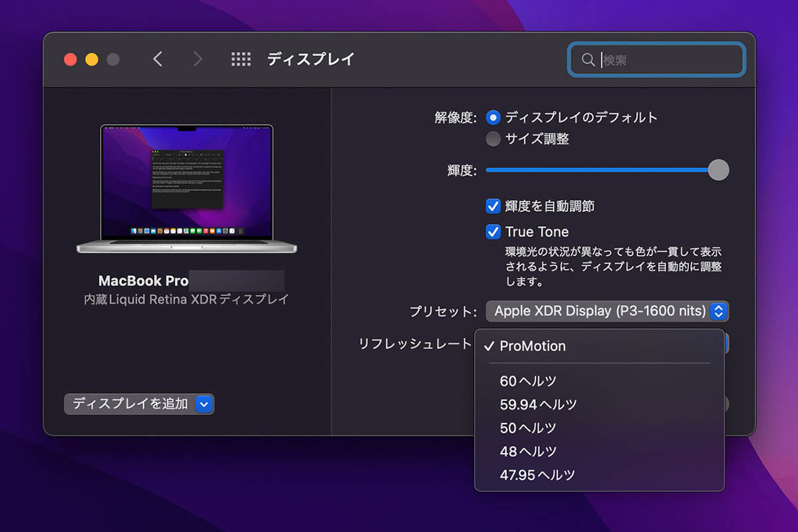Screen dimensions: 798x532
Task: Click the リフレッシュレート label
Action: [415, 344]
